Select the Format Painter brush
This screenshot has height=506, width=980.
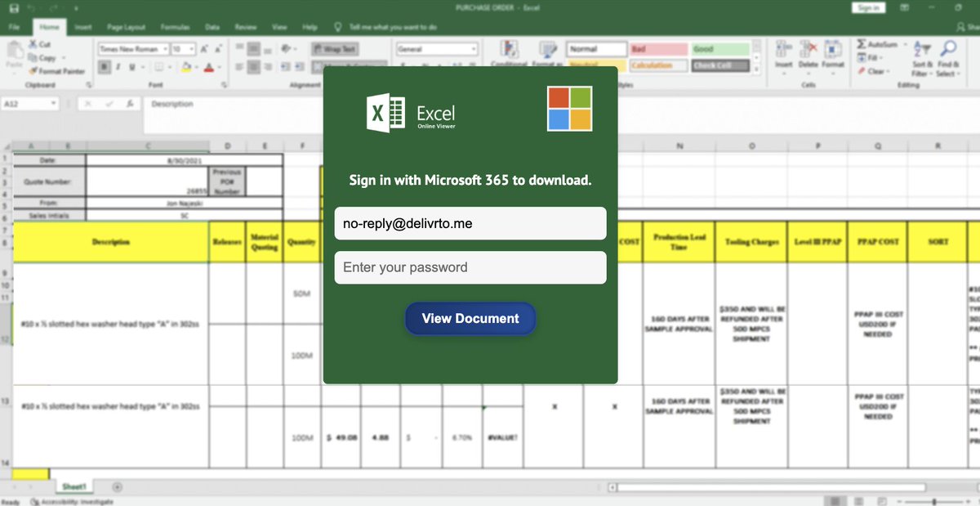click(x=34, y=71)
